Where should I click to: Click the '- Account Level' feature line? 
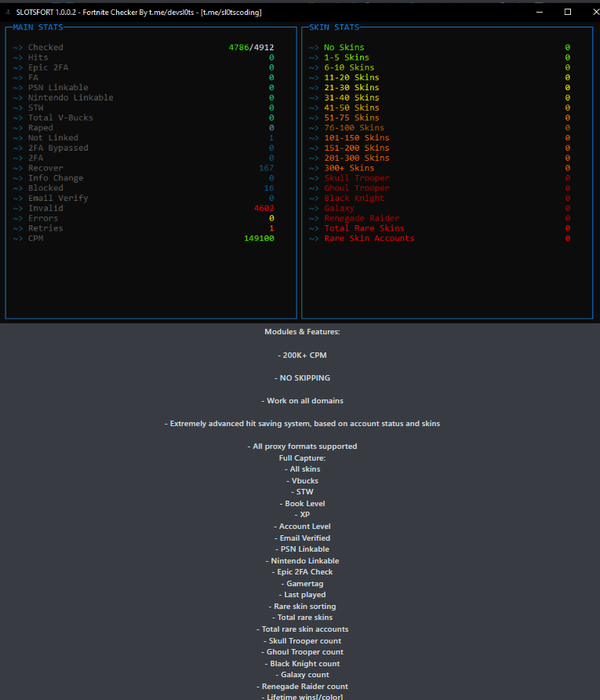(x=302, y=527)
